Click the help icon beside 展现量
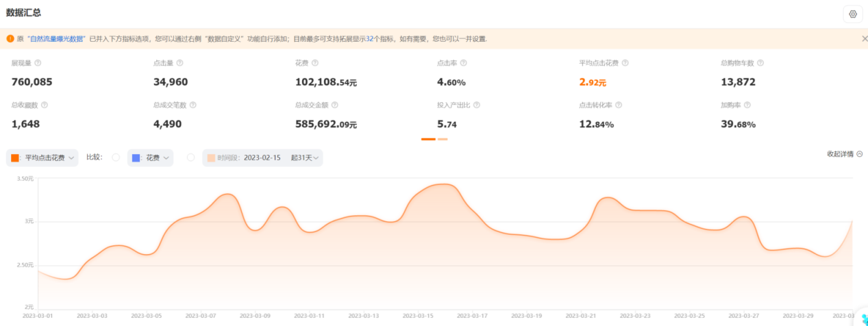This screenshot has height=326, width=868. [x=38, y=63]
